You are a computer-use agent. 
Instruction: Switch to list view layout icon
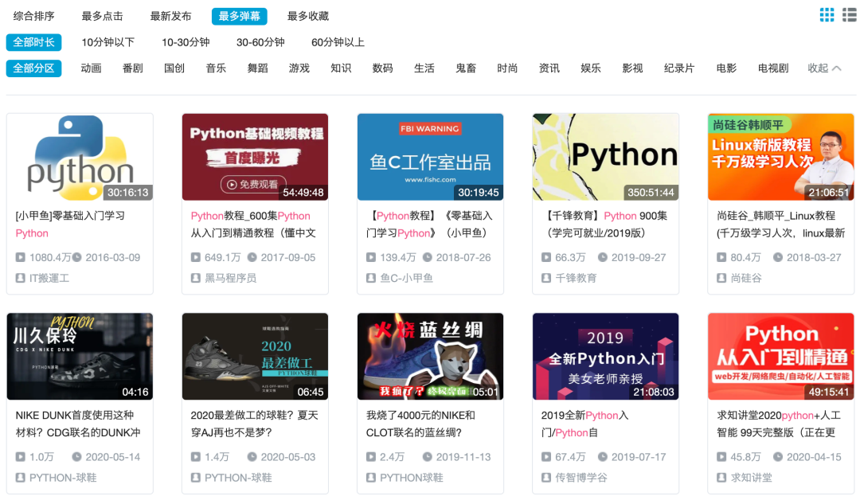[x=849, y=15]
